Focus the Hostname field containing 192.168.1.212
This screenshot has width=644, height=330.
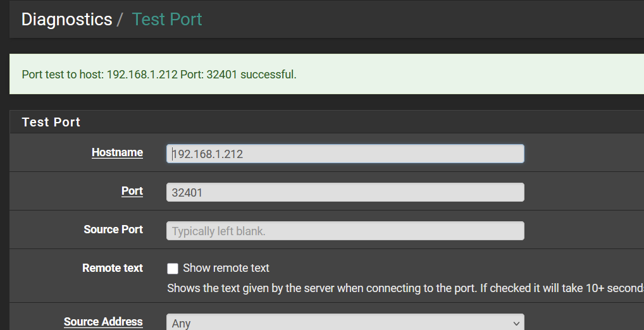345,154
